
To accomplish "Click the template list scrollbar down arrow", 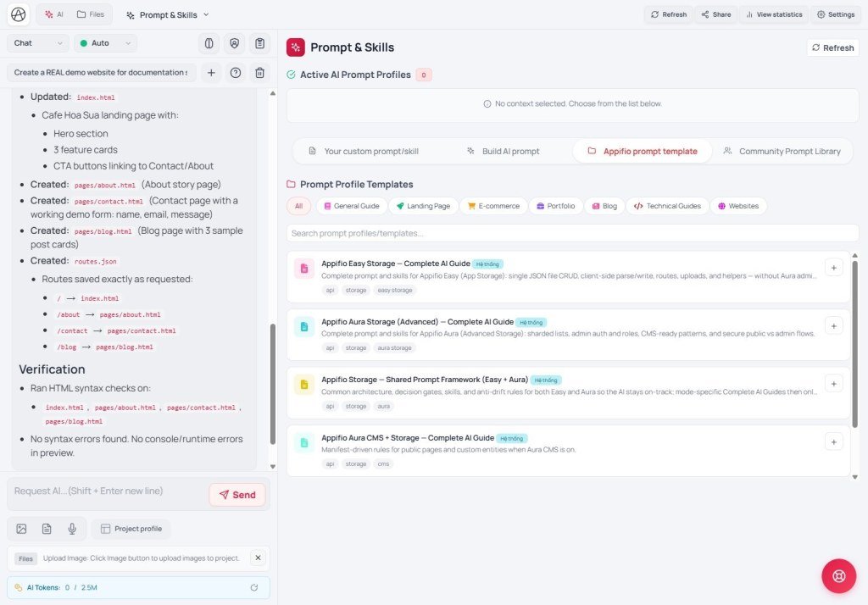I will (854, 476).
